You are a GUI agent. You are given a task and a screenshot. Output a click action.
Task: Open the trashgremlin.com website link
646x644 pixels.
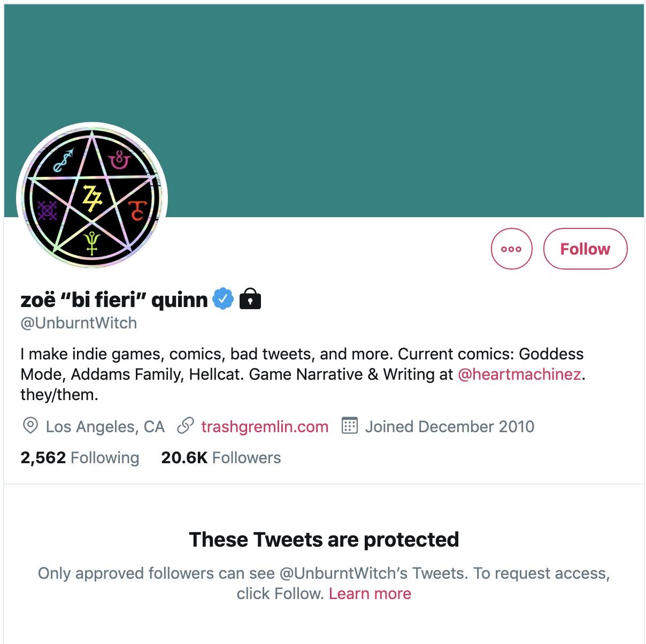265,427
